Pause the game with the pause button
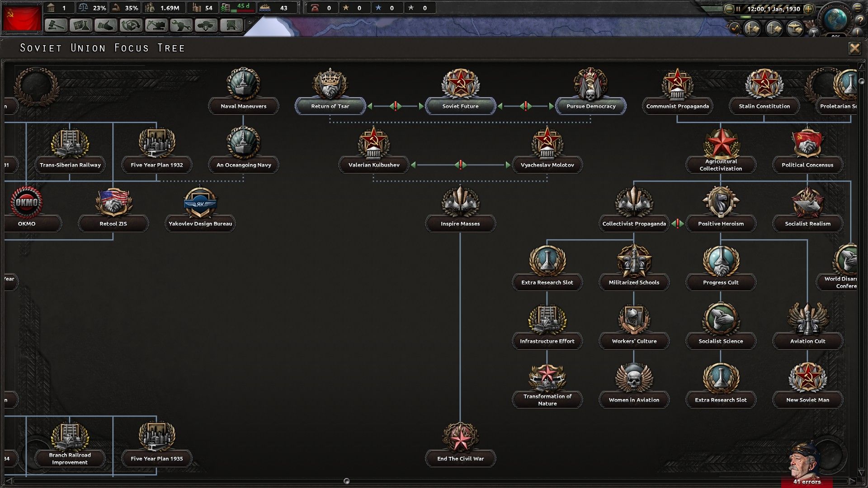 pyautogui.click(x=738, y=9)
